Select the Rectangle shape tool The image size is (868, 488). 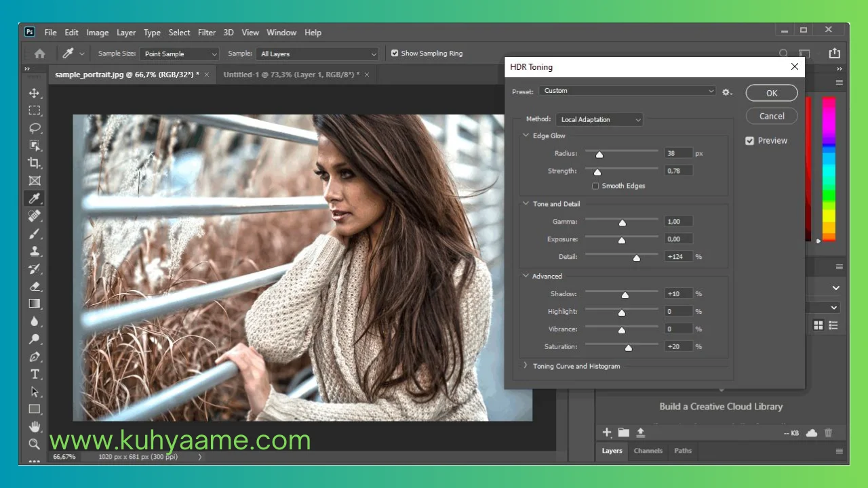[35, 409]
